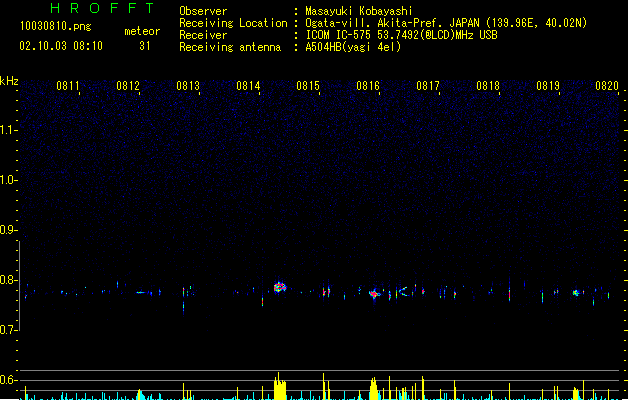The image size is (629, 400).
Task: Click observer name Masayuki Kobayashi
Action: point(359,11)
